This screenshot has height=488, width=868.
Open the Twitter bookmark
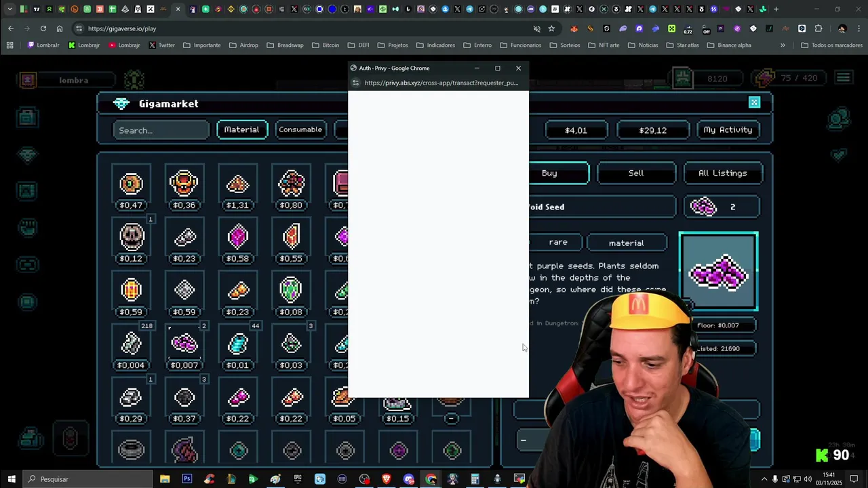(x=161, y=45)
